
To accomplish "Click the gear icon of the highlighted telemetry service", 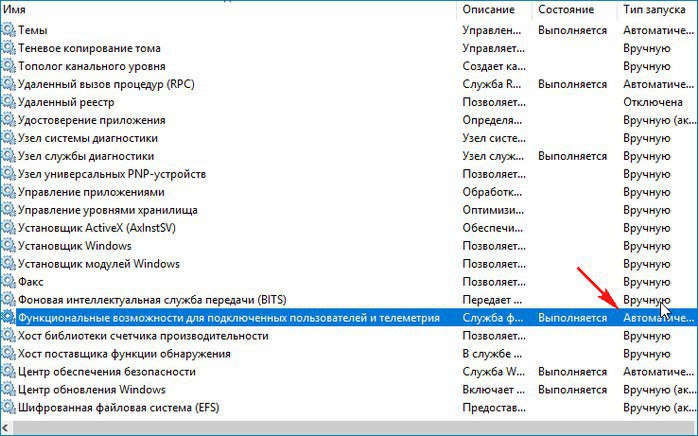I will [8, 318].
